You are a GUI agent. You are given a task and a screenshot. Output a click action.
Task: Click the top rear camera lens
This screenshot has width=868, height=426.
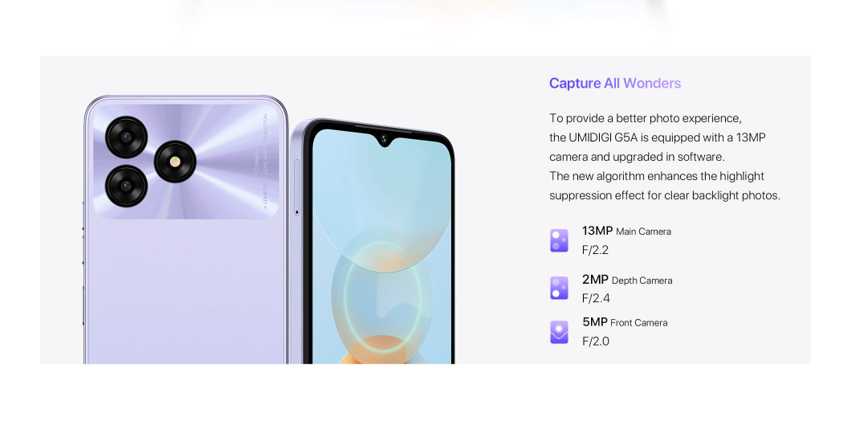[127, 137]
